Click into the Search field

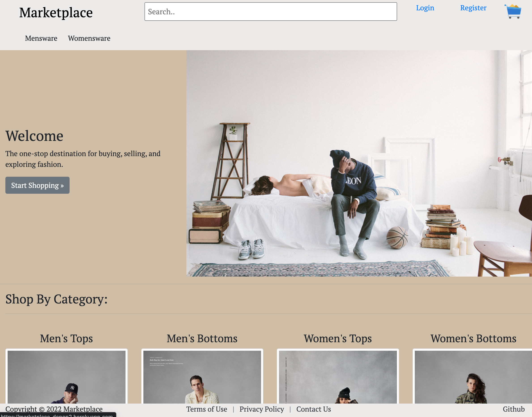(x=270, y=12)
